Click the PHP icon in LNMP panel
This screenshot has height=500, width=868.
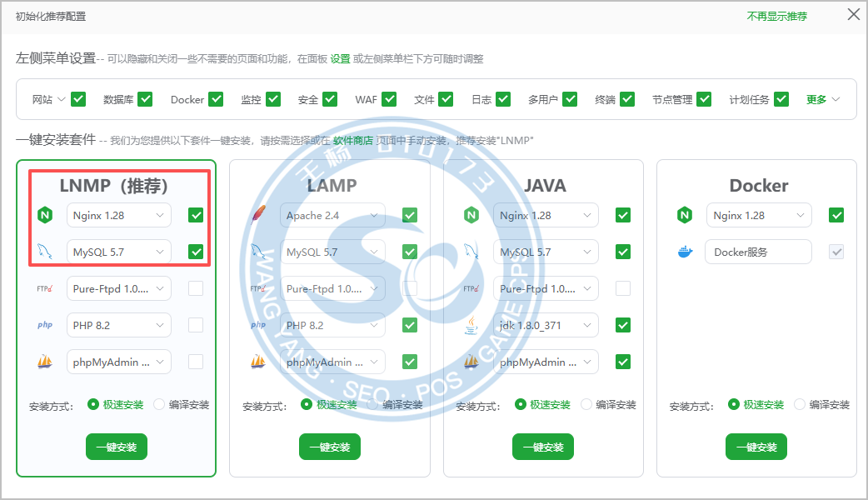pyautogui.click(x=45, y=325)
